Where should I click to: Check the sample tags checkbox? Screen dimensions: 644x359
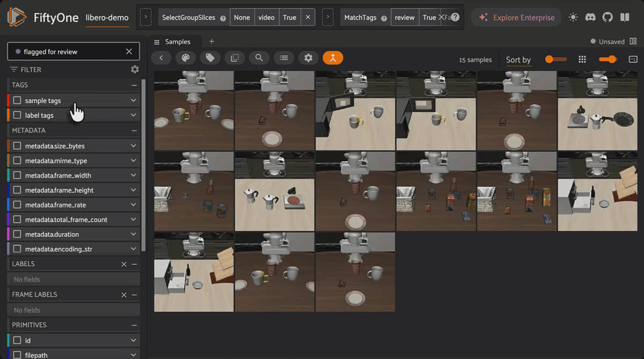(x=17, y=100)
